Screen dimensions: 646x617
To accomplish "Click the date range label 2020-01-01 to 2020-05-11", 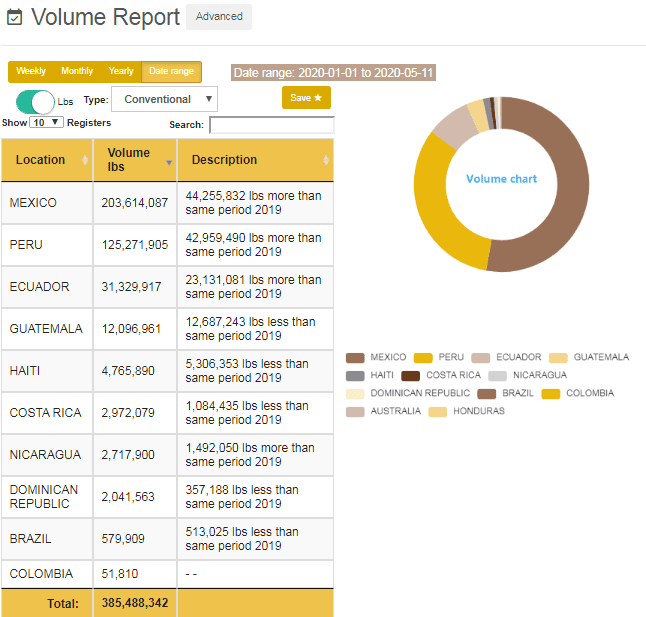I will 333,72.
